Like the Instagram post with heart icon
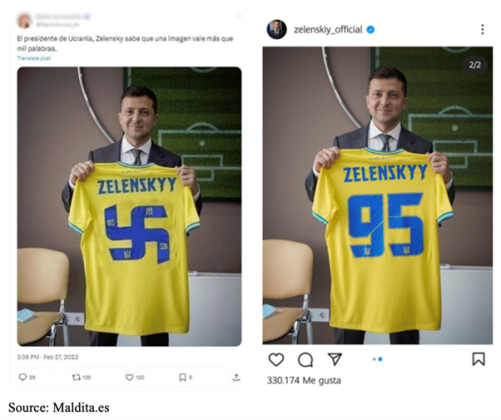 point(276,360)
